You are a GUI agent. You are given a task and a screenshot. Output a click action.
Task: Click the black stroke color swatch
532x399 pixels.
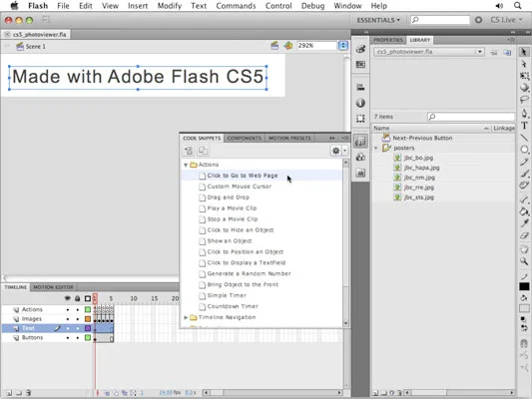pos(524,287)
